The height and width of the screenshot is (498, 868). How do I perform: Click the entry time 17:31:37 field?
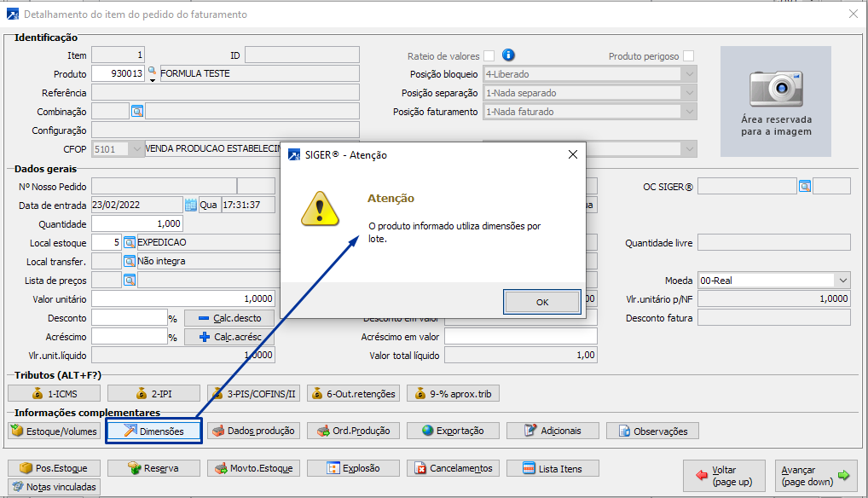[x=248, y=205]
